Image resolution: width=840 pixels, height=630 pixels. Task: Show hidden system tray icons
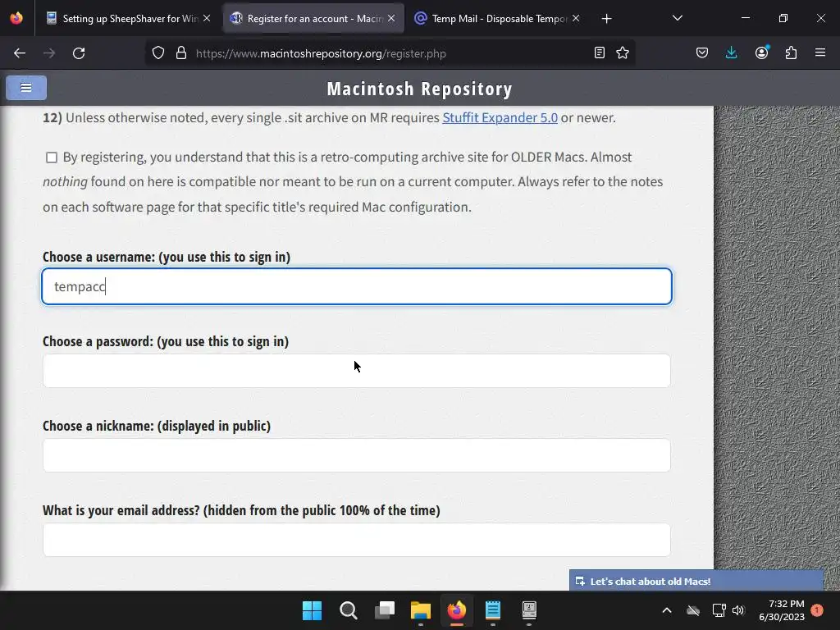tap(667, 610)
